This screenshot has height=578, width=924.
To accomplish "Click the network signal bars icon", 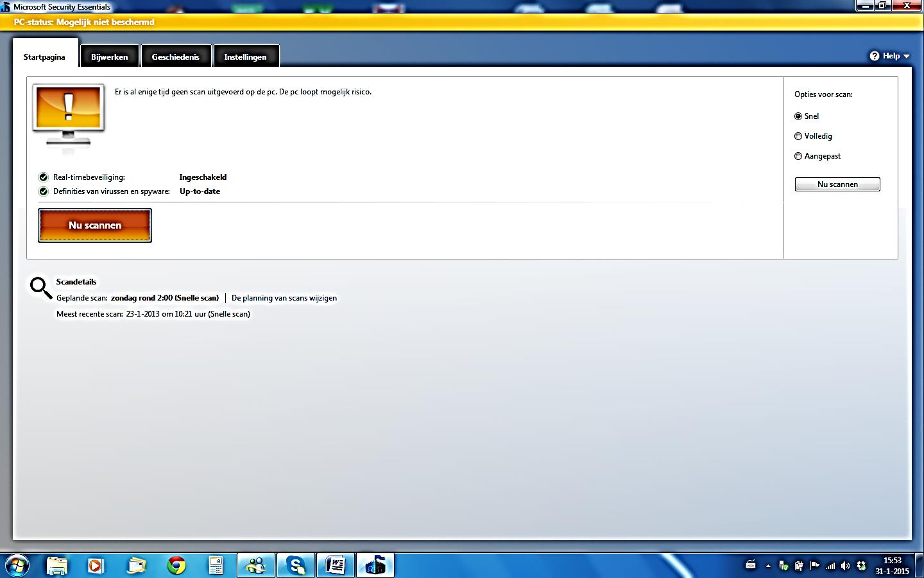I will tap(830, 566).
